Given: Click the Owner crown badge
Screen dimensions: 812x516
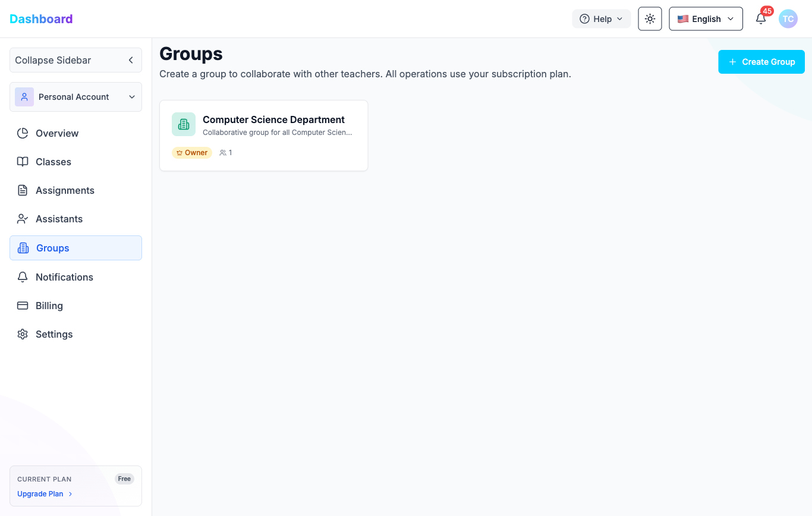Looking at the screenshot, I should (192, 153).
